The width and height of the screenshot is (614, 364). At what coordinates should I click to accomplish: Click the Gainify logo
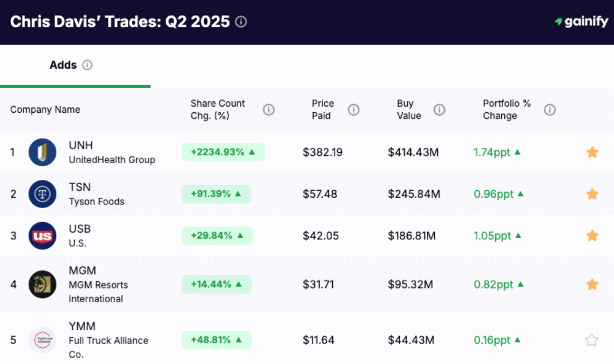(582, 22)
